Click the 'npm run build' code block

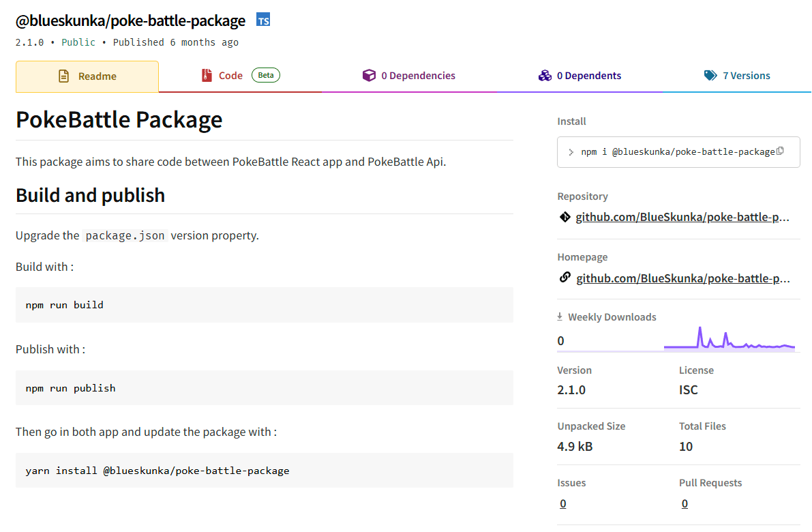click(x=264, y=305)
